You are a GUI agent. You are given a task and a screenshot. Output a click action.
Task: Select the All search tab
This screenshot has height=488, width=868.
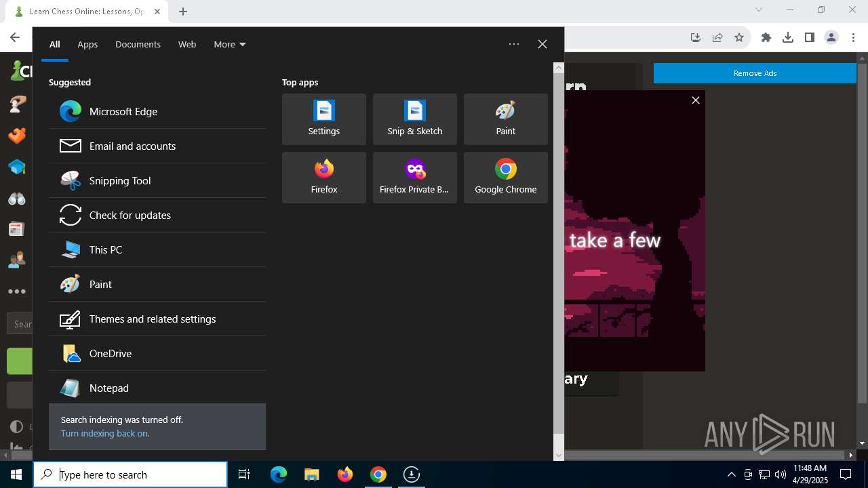pos(55,44)
